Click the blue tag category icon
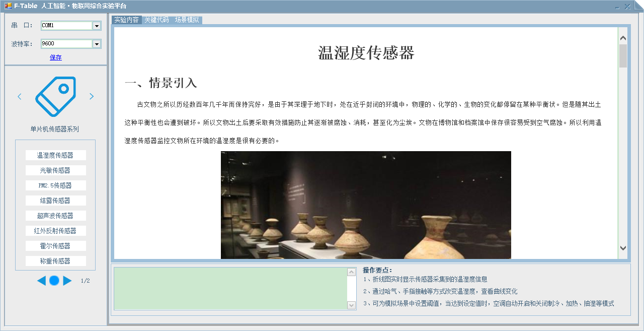 point(55,97)
